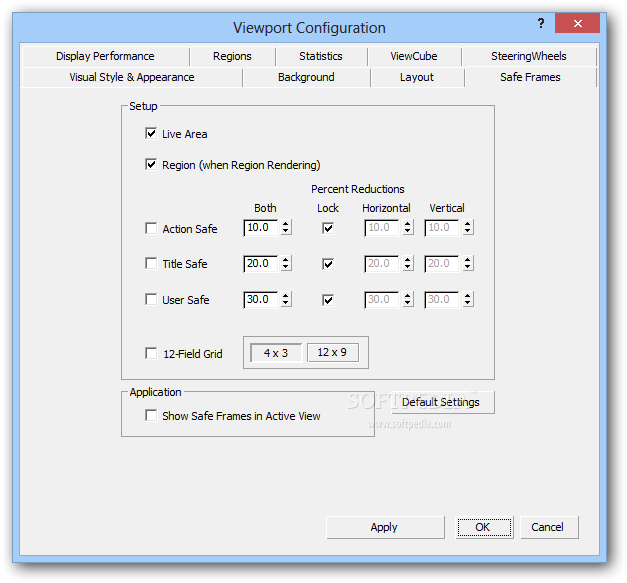627x583 pixels.
Task: Enable the Action Safe checkbox
Action: (x=151, y=228)
